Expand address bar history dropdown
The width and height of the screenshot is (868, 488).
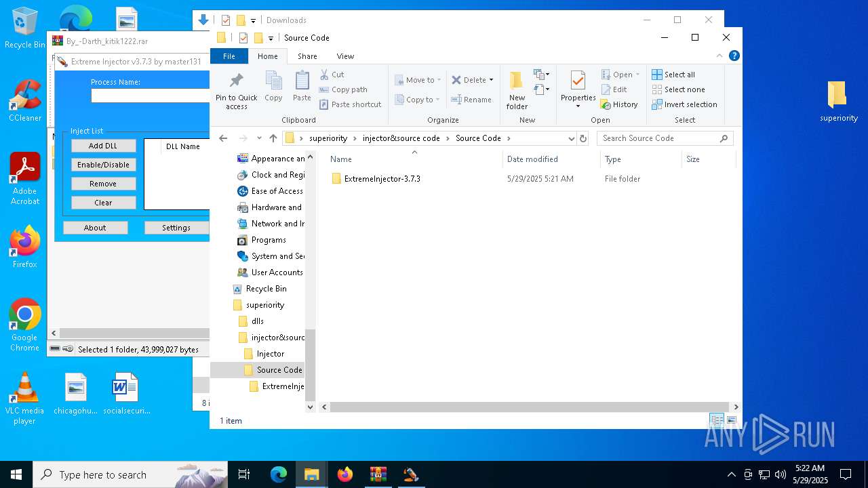click(x=571, y=138)
